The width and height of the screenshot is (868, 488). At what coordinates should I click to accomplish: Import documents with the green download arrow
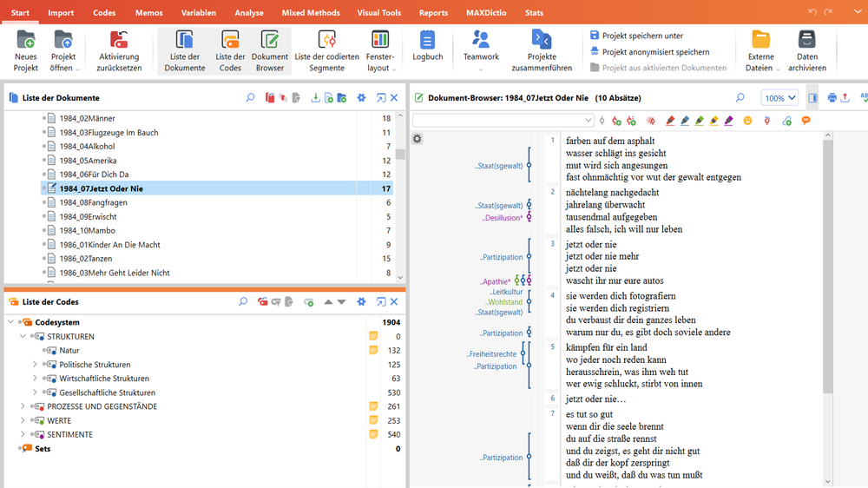click(315, 98)
